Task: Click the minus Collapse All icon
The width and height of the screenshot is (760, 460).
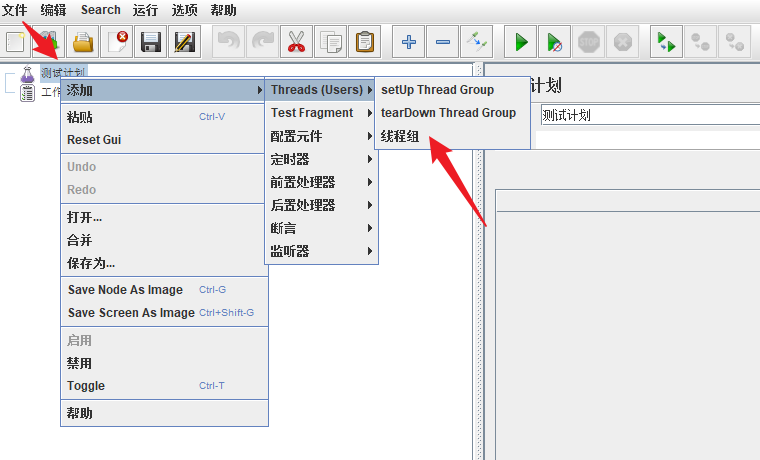Action: coord(443,42)
